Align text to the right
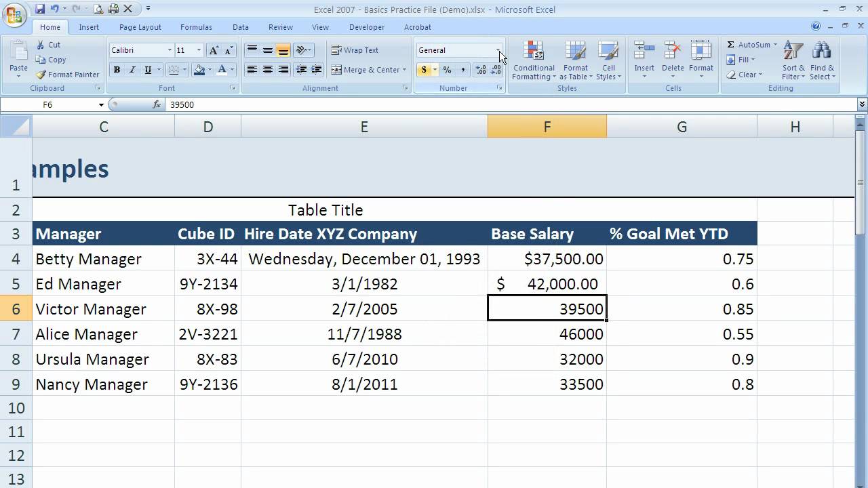Screen dimensions: 868x488 283,70
